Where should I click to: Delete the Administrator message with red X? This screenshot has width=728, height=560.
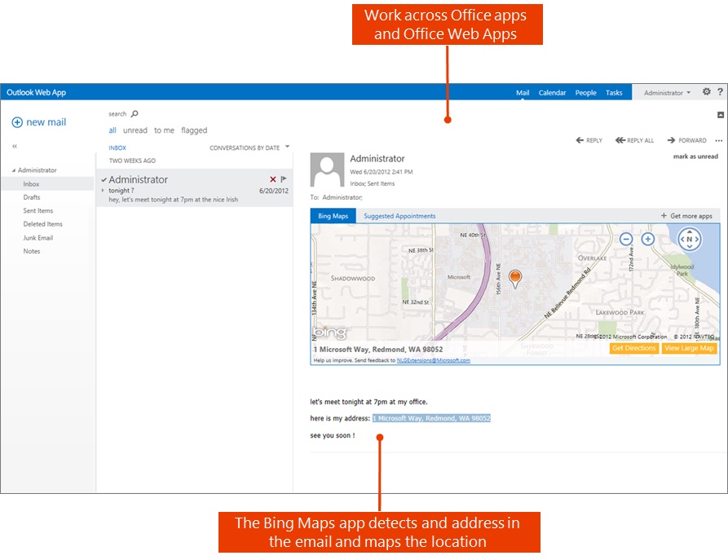[273, 179]
